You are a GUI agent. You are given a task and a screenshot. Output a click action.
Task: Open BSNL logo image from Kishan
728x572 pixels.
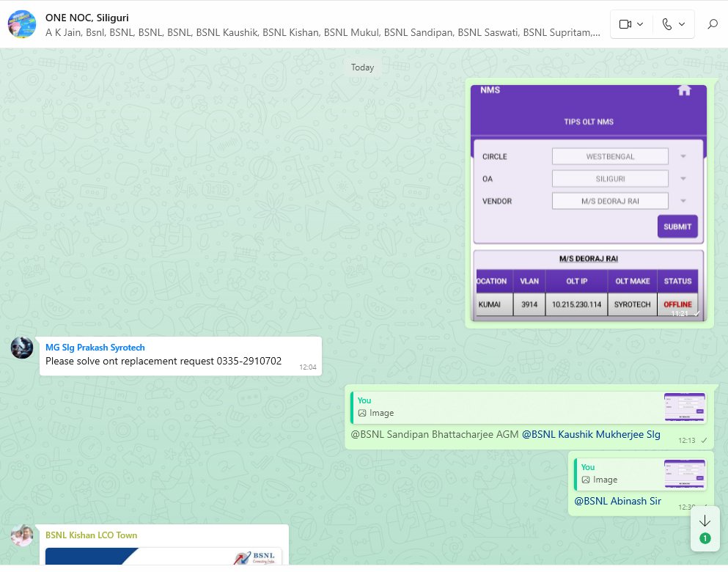[163, 556]
